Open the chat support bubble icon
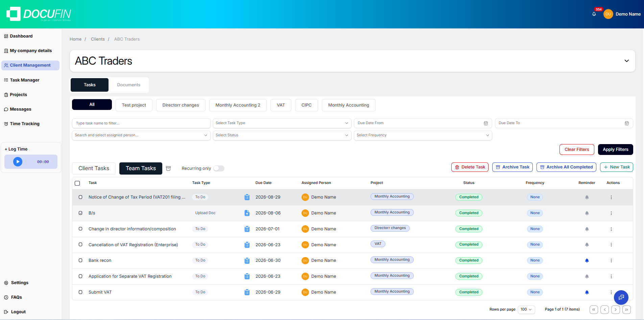The width and height of the screenshot is (644, 320). pyautogui.click(x=621, y=297)
